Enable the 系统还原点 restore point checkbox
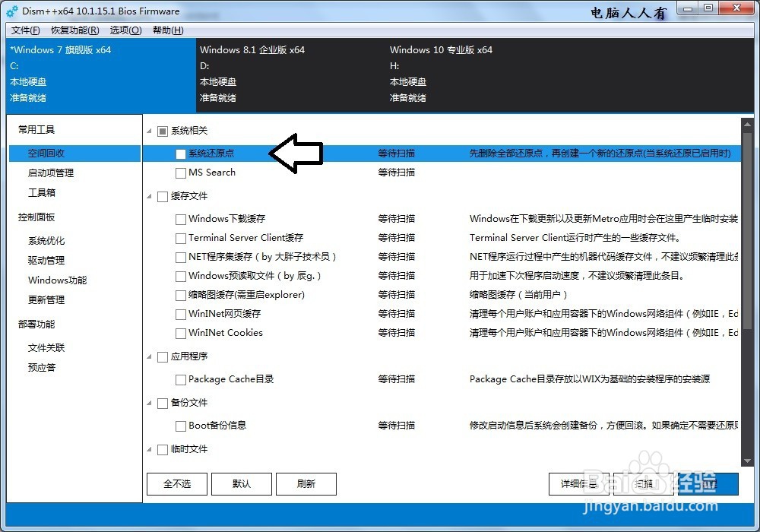760x532 pixels. [x=180, y=153]
